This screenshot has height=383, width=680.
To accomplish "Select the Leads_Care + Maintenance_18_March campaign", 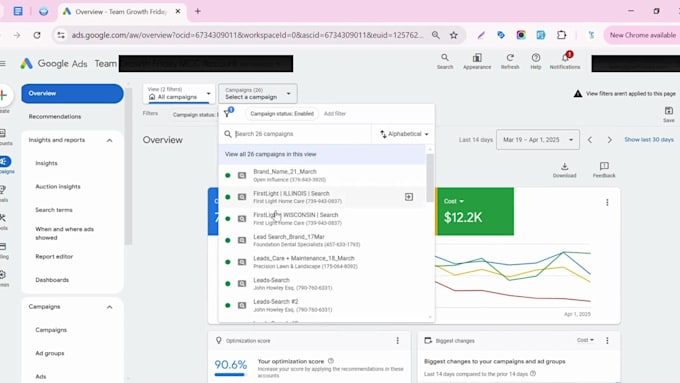I will [x=322, y=262].
